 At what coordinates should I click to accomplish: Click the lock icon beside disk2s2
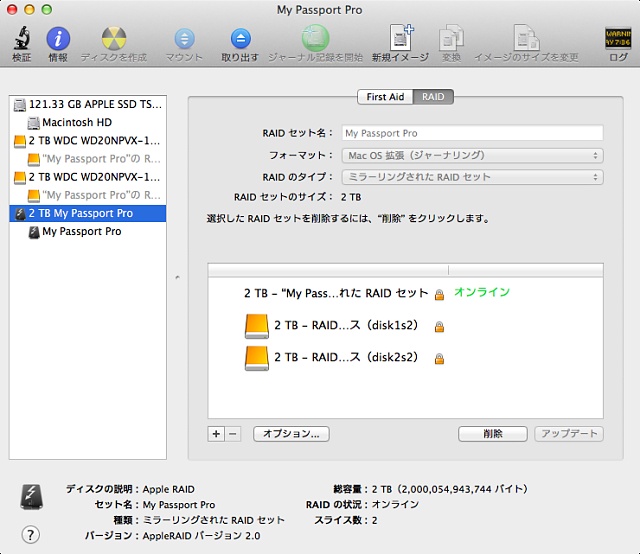439,358
